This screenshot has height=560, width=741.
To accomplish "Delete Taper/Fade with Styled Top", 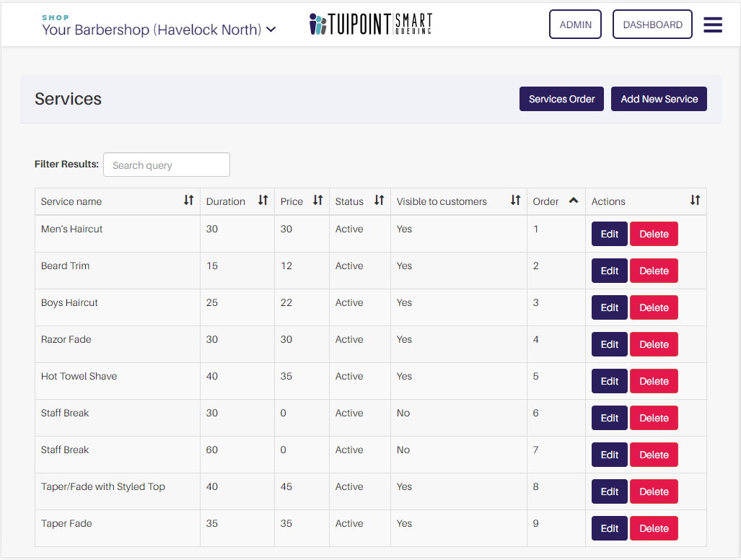I will [654, 492].
